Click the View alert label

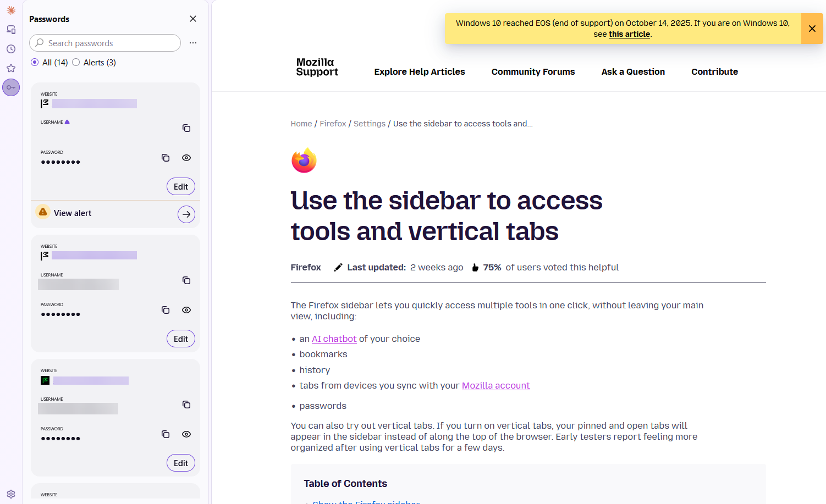click(x=73, y=213)
